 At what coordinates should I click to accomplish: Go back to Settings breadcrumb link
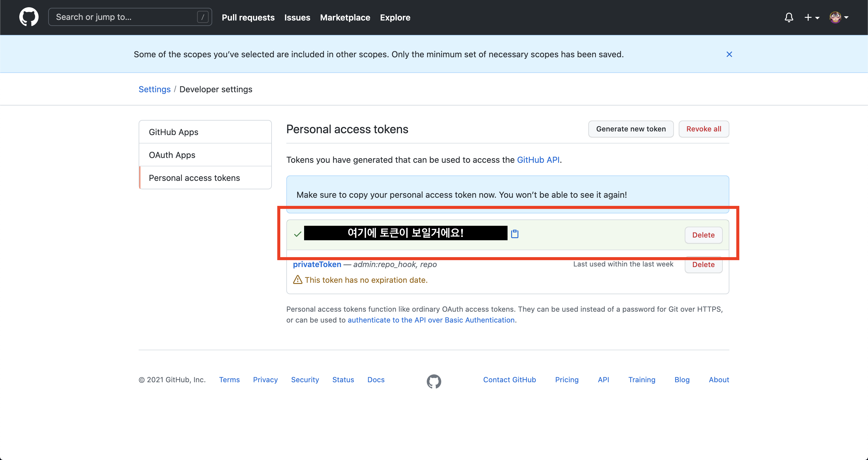click(154, 89)
